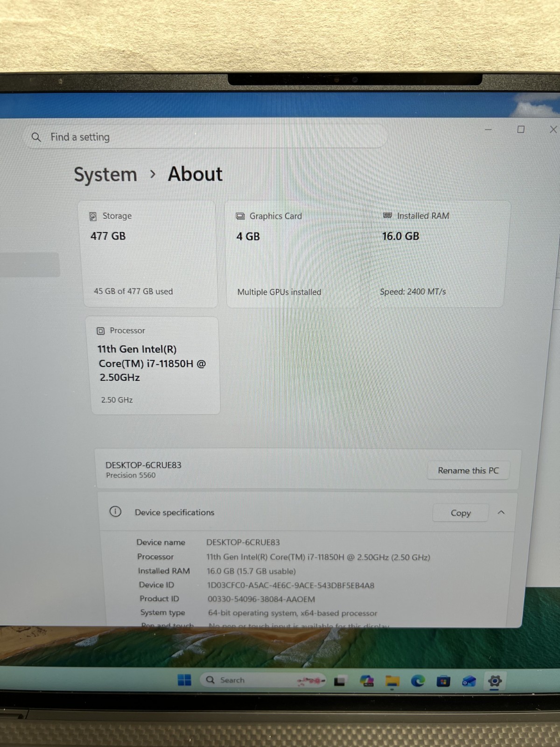Maximize the Settings window

521,129
